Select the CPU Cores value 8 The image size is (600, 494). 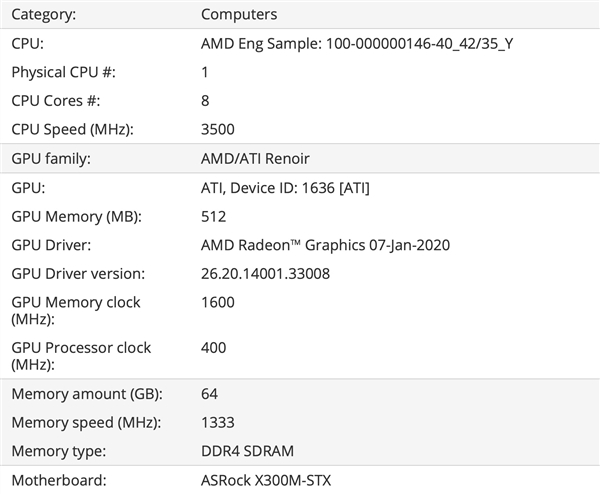pos(205,101)
